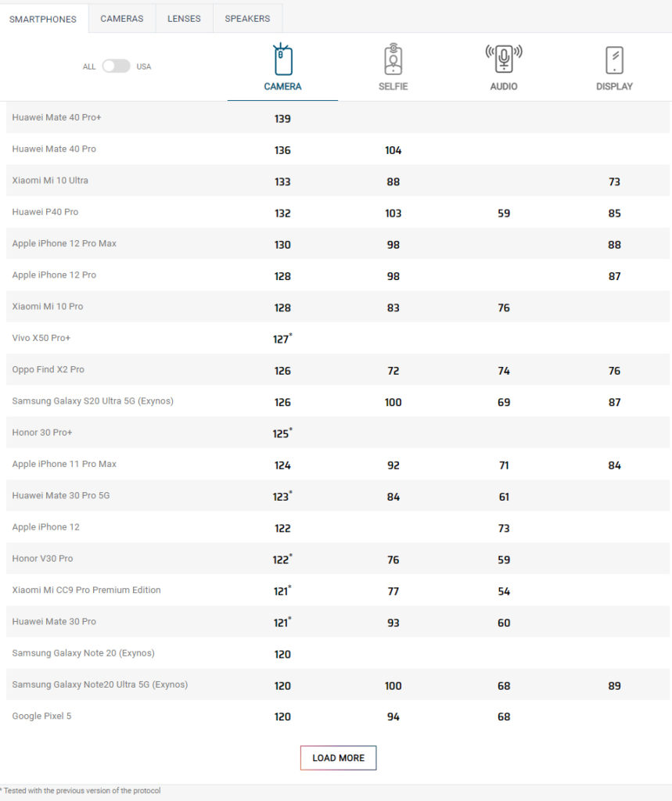This screenshot has width=672, height=801.
Task: Click the Camera column label
Action: tap(282, 87)
